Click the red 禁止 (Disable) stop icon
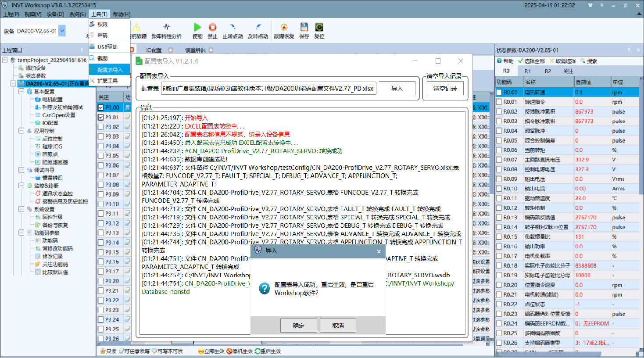Image resolution: width=644 pixels, height=358 pixels. [x=212, y=28]
